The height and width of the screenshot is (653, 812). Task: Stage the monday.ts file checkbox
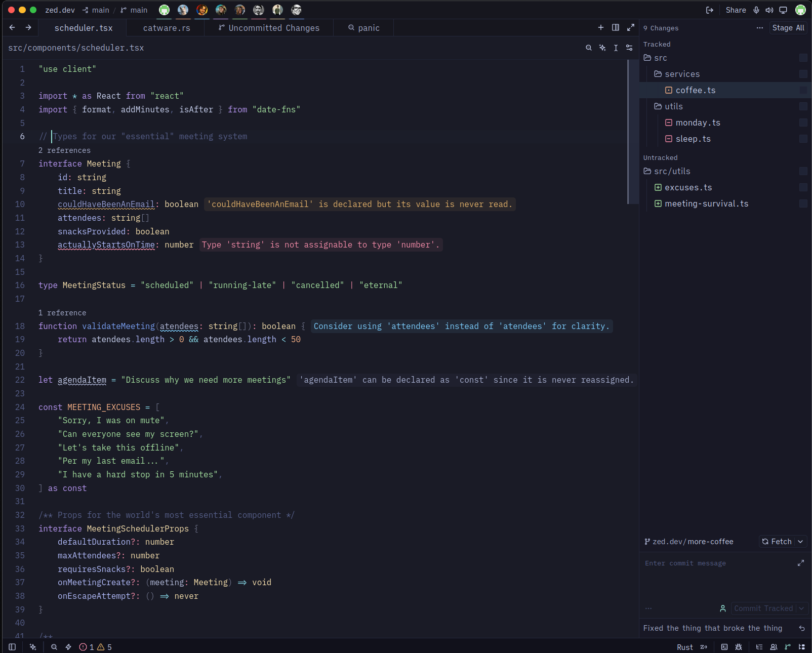click(803, 123)
